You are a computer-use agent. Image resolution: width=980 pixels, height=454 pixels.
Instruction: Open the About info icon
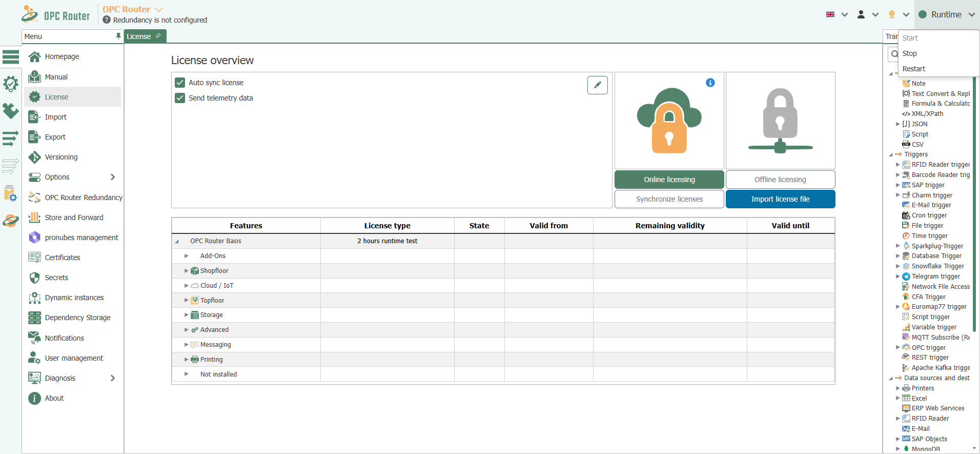(x=34, y=398)
